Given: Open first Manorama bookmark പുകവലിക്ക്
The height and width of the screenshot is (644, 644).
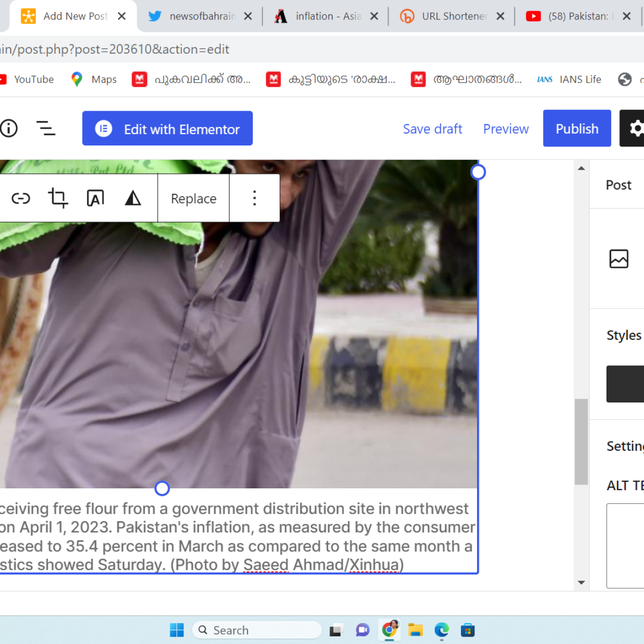Looking at the screenshot, I should 192,79.
